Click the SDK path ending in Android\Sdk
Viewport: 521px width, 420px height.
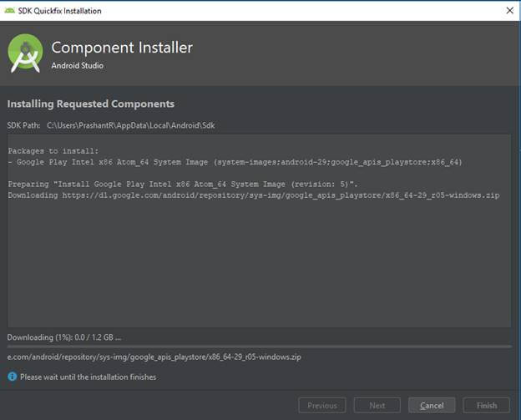click(x=131, y=125)
